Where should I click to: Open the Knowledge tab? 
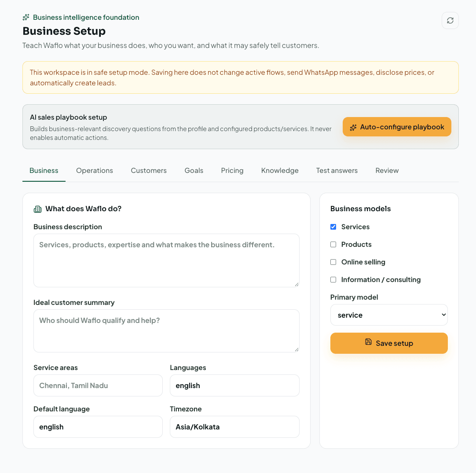[280, 171]
